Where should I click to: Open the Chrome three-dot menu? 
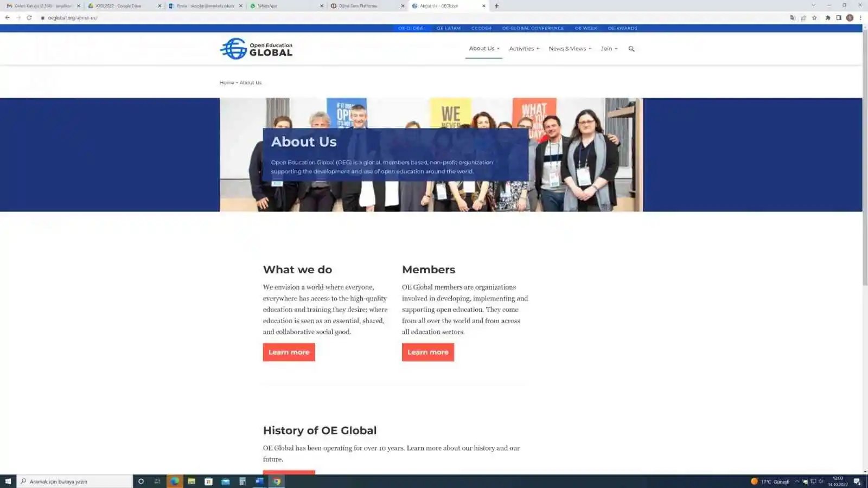tap(860, 18)
